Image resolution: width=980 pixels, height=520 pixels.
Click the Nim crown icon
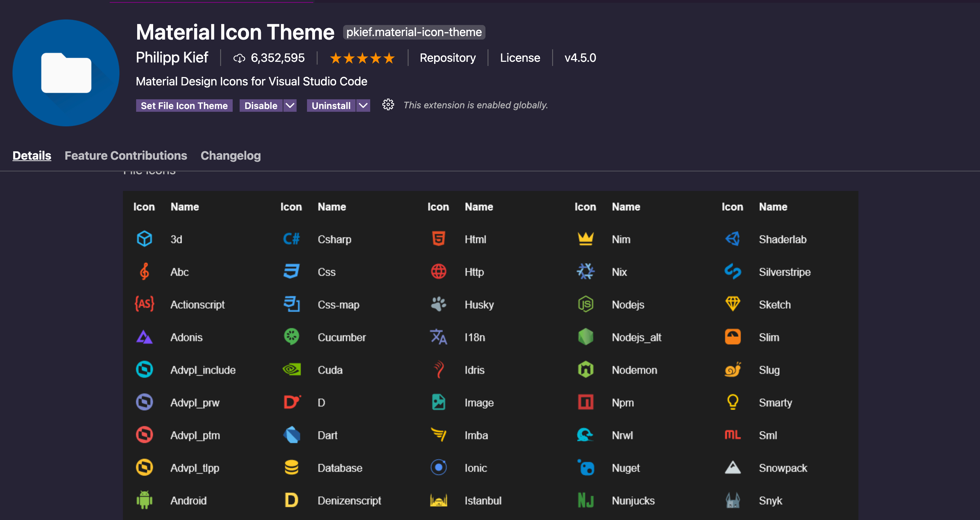pos(585,239)
